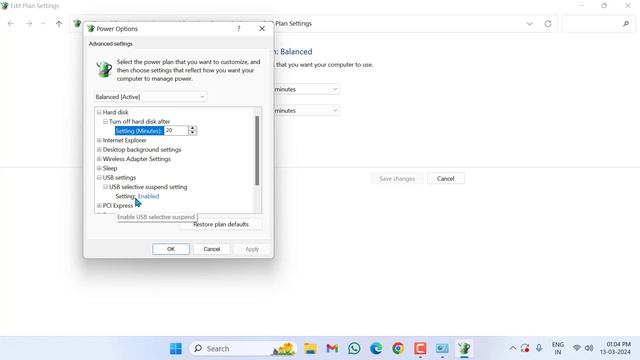Open address bar history dropdown chevron
The height and width of the screenshot is (360, 640).
pyautogui.click(x=529, y=24)
